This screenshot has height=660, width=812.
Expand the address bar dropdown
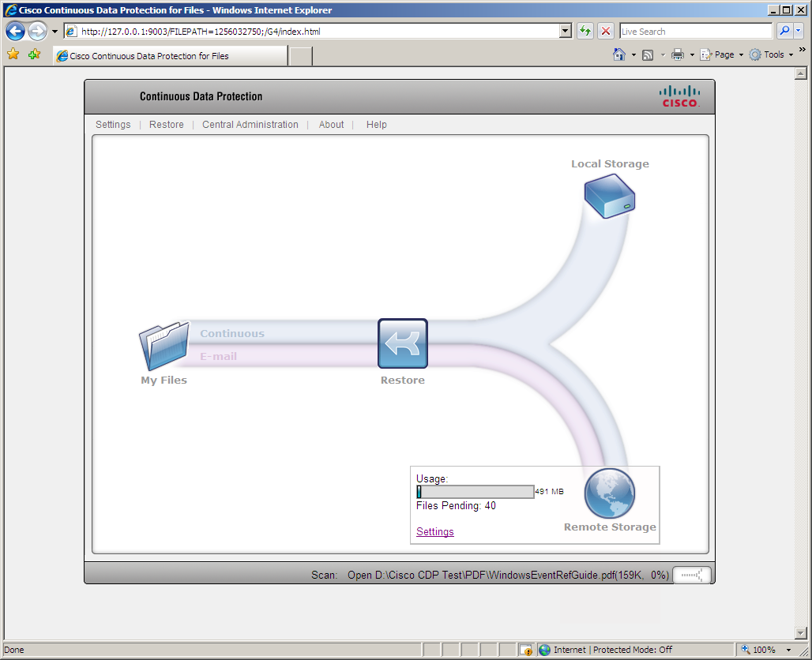tap(566, 31)
